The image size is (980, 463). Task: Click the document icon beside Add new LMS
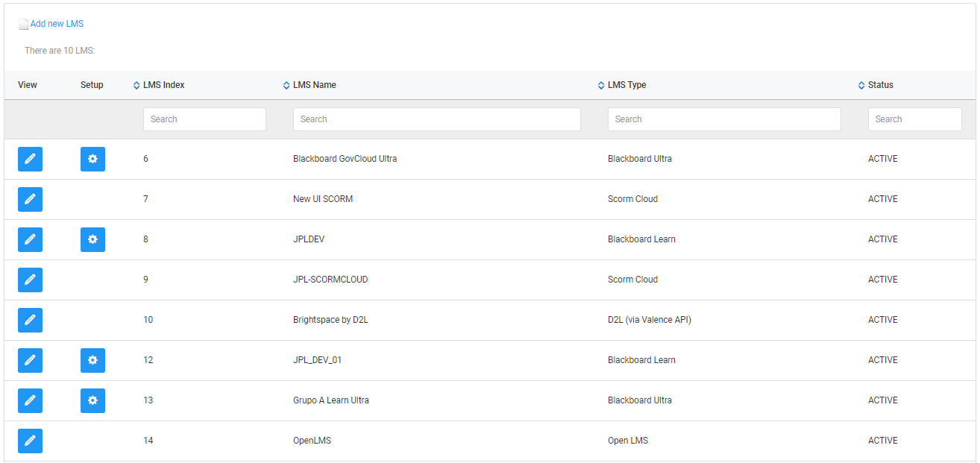(23, 24)
